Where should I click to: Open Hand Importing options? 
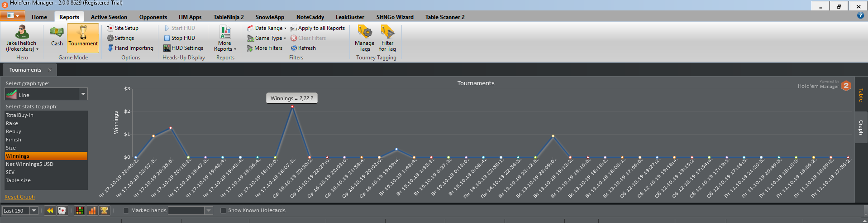130,48
